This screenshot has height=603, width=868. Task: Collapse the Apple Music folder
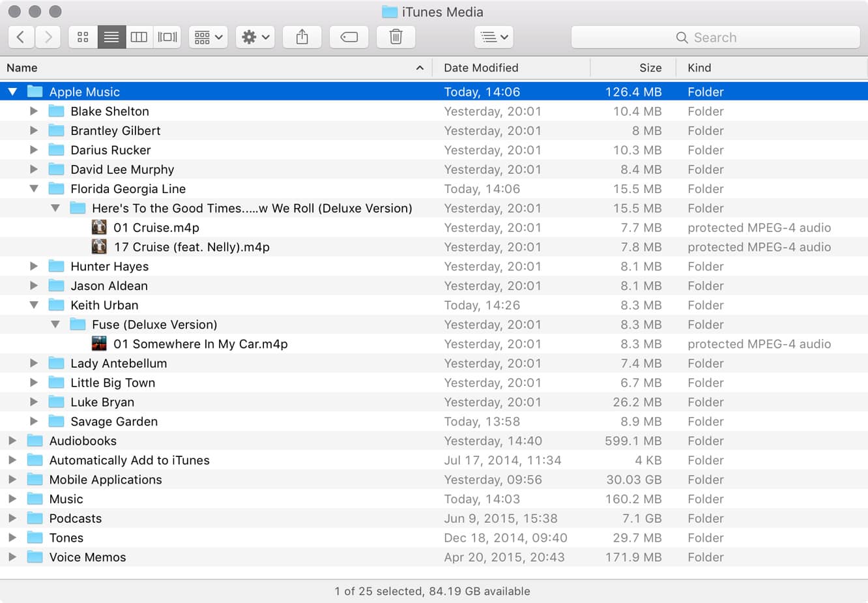click(x=12, y=92)
